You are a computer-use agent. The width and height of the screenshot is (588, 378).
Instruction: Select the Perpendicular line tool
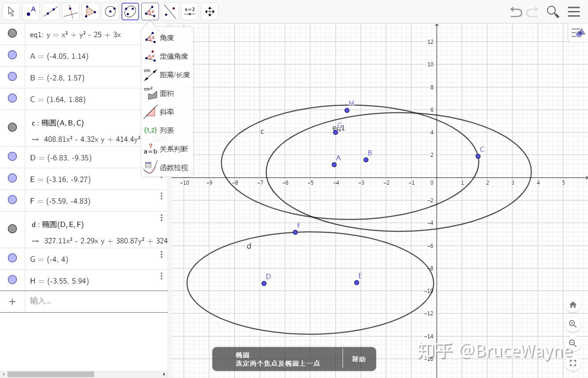click(x=71, y=11)
